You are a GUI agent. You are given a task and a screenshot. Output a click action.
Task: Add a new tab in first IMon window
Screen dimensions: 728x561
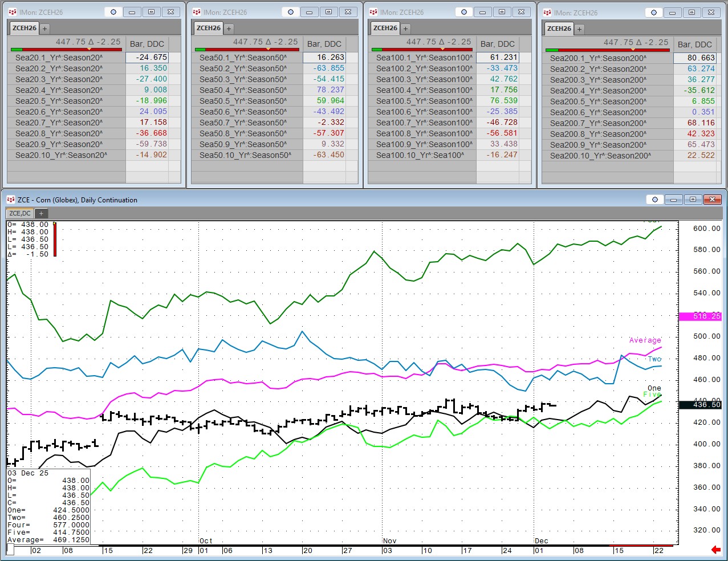coord(44,28)
